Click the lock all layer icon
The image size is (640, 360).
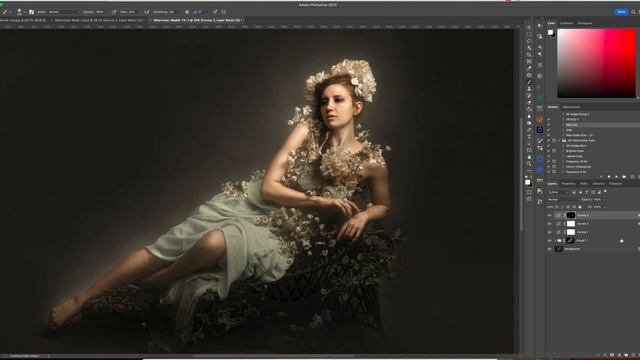(580, 207)
